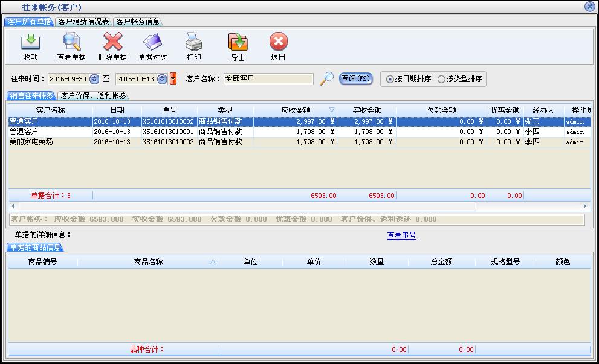Click the orange arrow button next to end date

(x=173, y=79)
